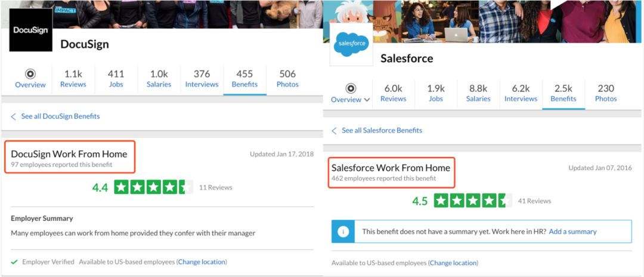Open DocuSign Reviews tab
Image resolution: width=644 pixels, height=277 pixels.
click(73, 79)
